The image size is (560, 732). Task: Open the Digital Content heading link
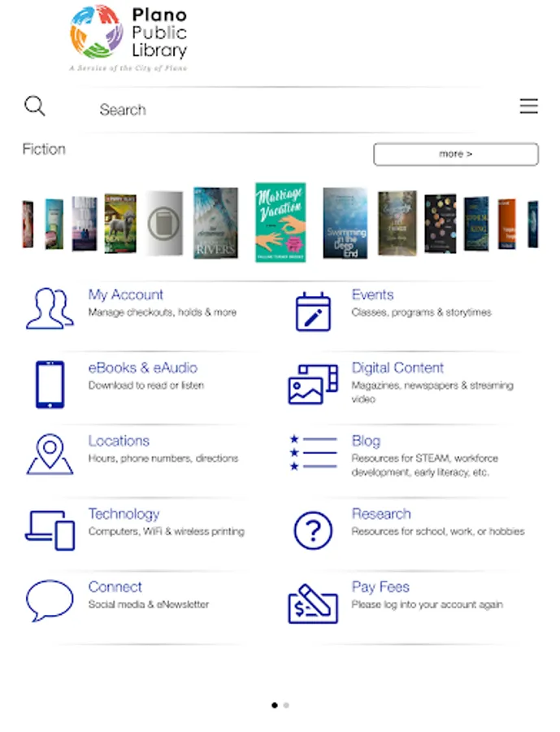(397, 368)
